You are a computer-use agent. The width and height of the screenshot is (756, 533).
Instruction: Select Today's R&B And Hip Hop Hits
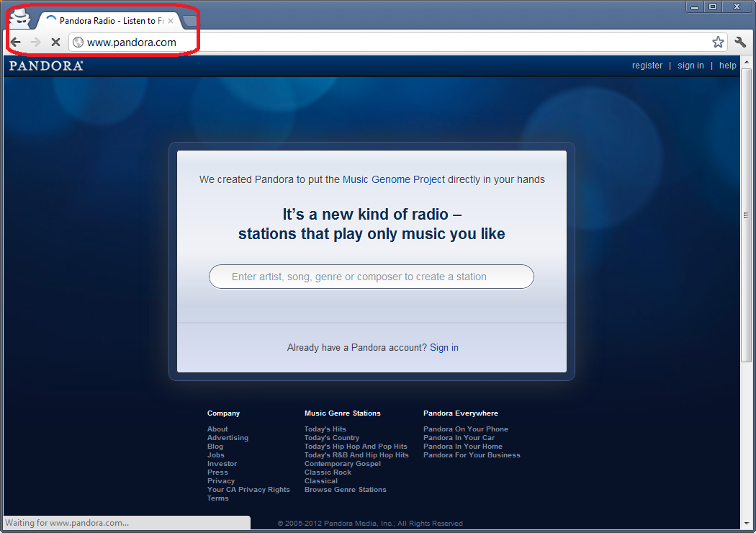click(x=356, y=455)
